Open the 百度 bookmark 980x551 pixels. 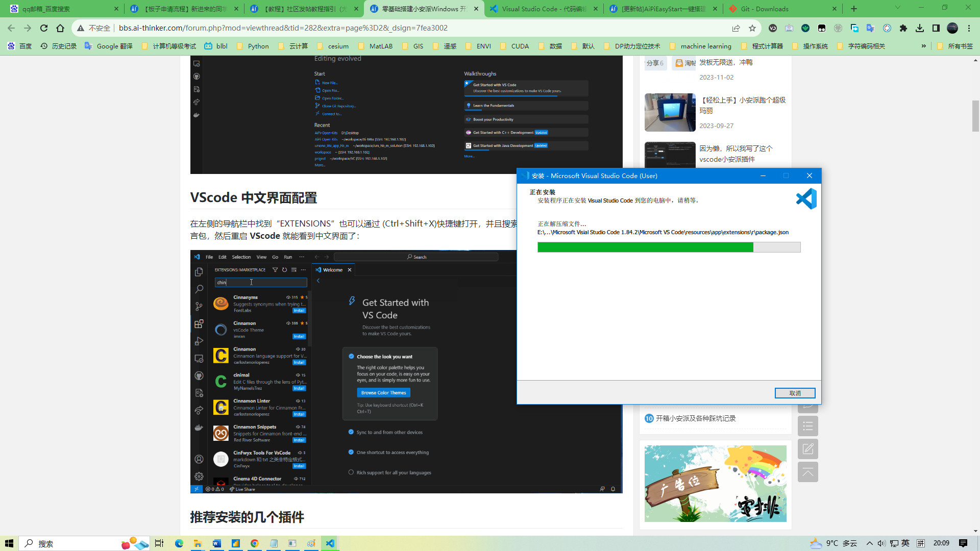pyautogui.click(x=20, y=46)
